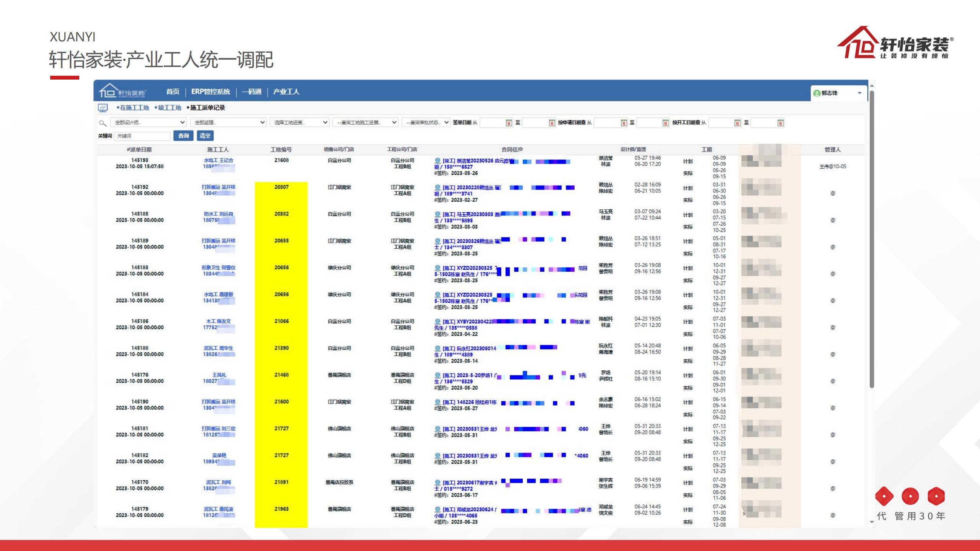Open ERP管控系统 menu
Viewport: 980px width, 551px height.
click(x=211, y=92)
